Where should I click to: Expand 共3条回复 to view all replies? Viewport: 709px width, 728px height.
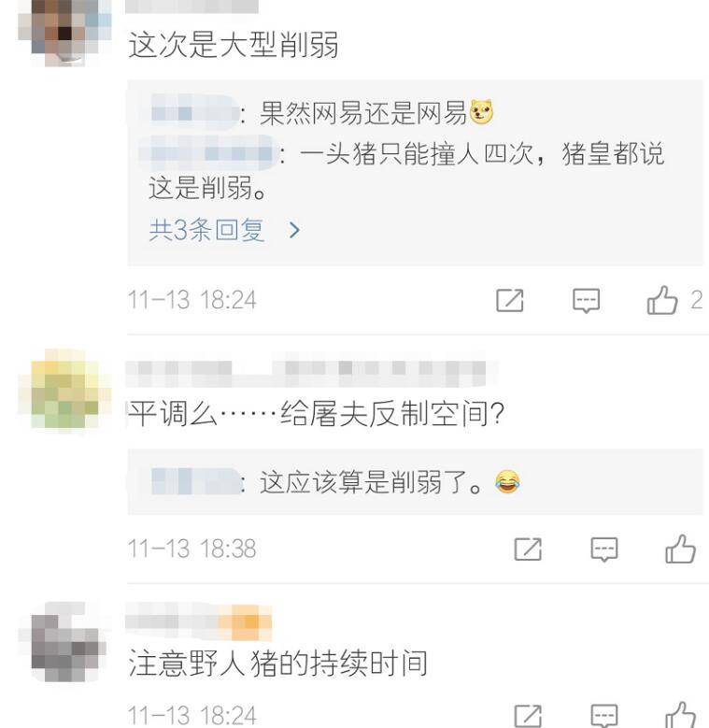[206, 230]
